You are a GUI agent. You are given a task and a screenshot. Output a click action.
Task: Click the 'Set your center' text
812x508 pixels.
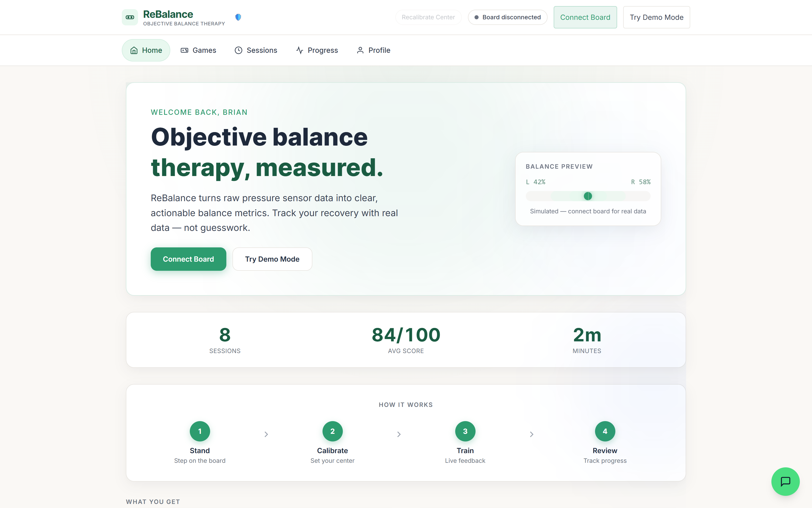332,461
